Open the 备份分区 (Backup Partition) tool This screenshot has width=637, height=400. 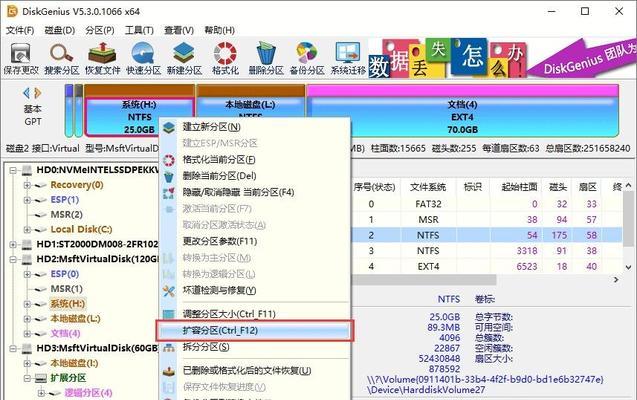point(307,59)
